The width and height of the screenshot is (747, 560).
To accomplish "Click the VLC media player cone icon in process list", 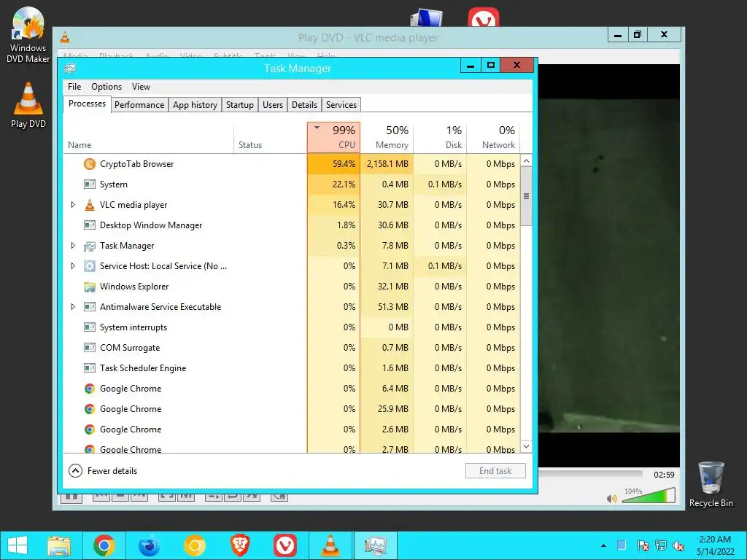I will tap(90, 205).
